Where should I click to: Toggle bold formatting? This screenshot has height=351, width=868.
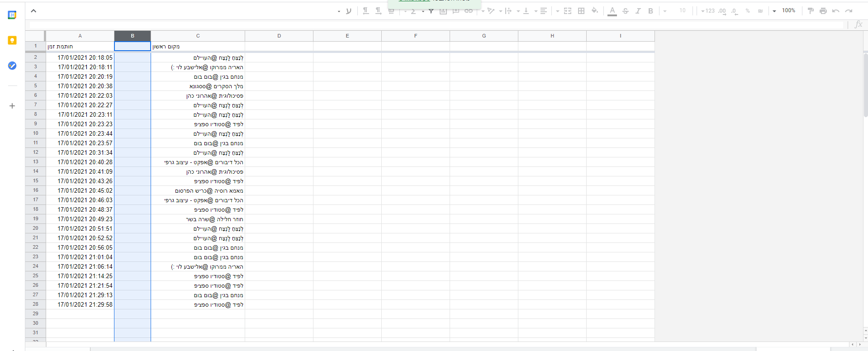[x=650, y=11]
